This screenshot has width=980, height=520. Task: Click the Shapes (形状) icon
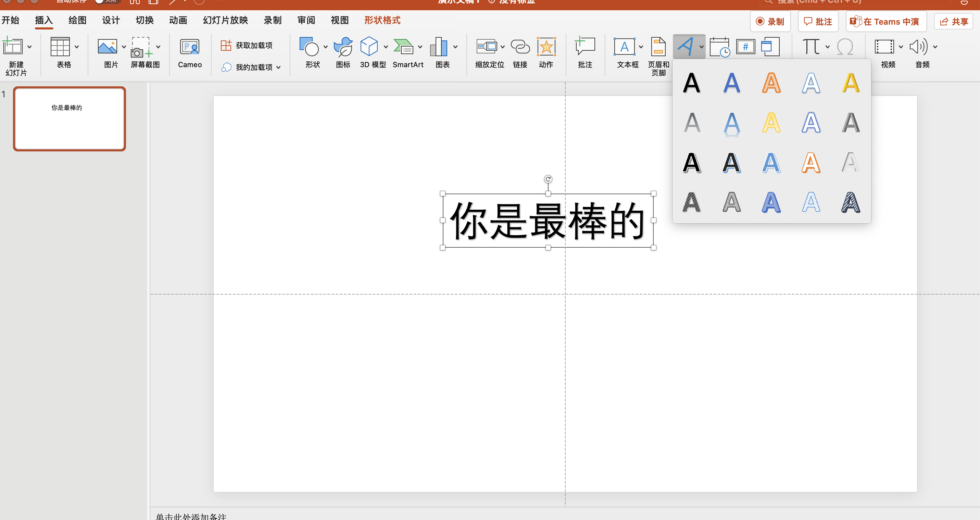[x=309, y=47]
